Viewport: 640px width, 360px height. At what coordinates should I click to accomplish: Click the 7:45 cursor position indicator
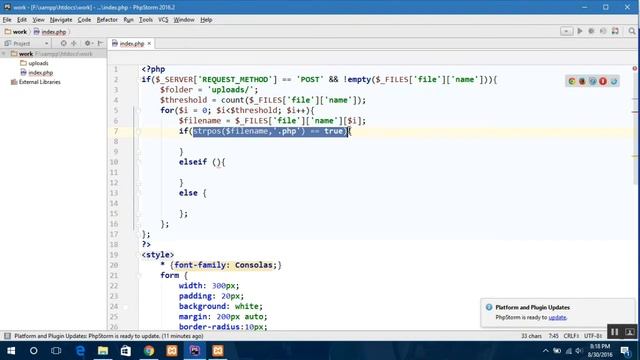553,336
